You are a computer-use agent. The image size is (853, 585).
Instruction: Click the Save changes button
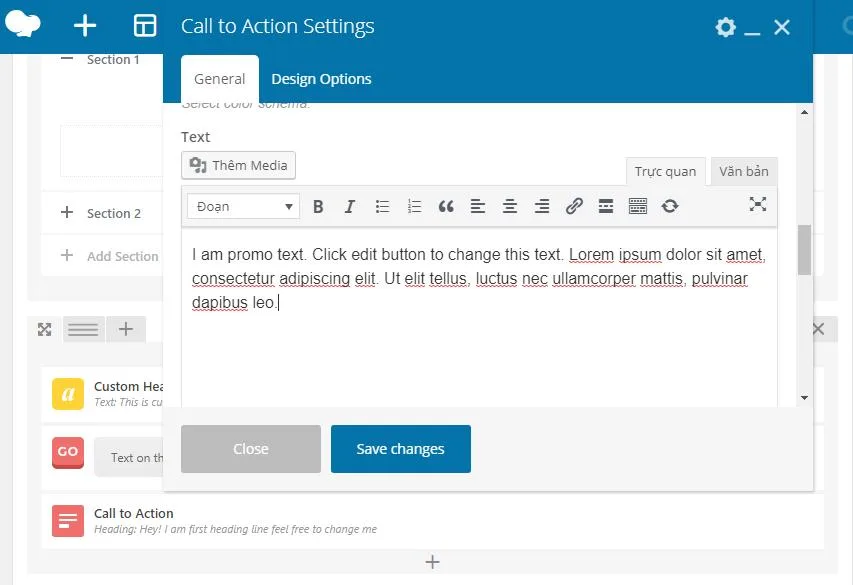[400, 449]
